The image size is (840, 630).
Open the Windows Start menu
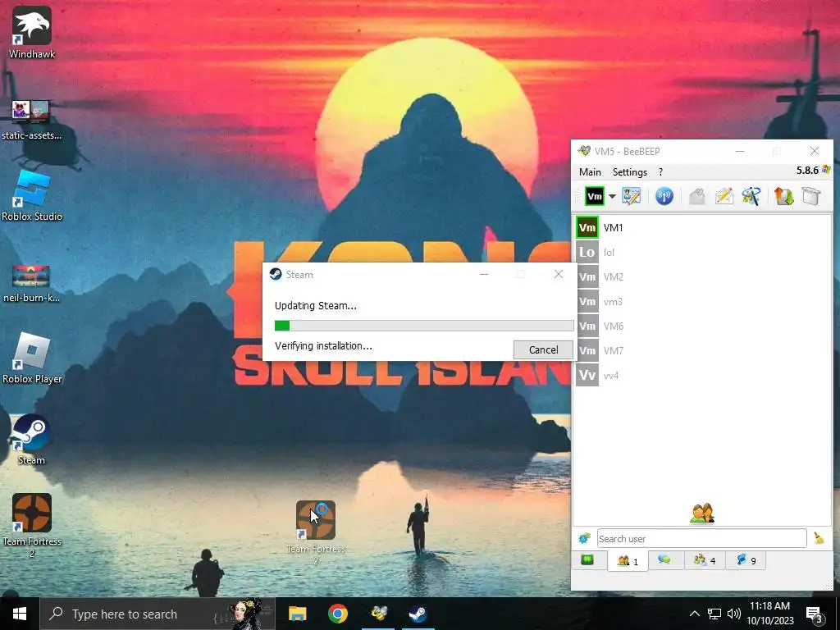tap(20, 614)
